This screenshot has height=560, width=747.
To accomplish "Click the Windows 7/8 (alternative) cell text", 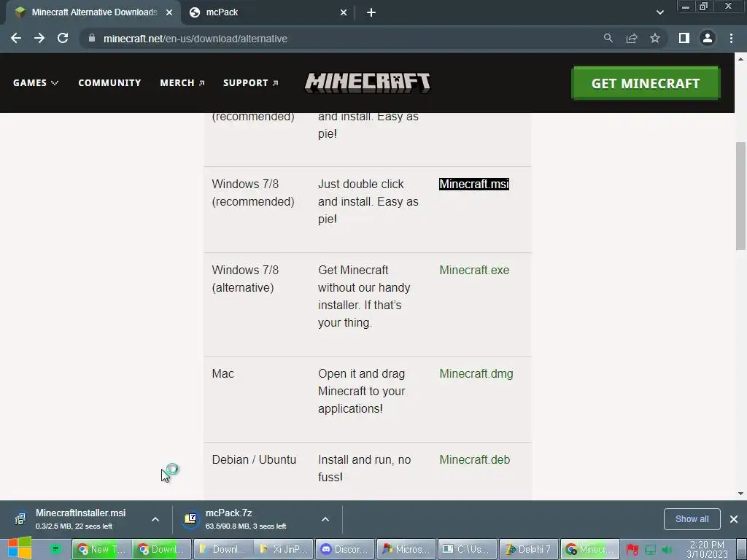I will (x=245, y=279).
